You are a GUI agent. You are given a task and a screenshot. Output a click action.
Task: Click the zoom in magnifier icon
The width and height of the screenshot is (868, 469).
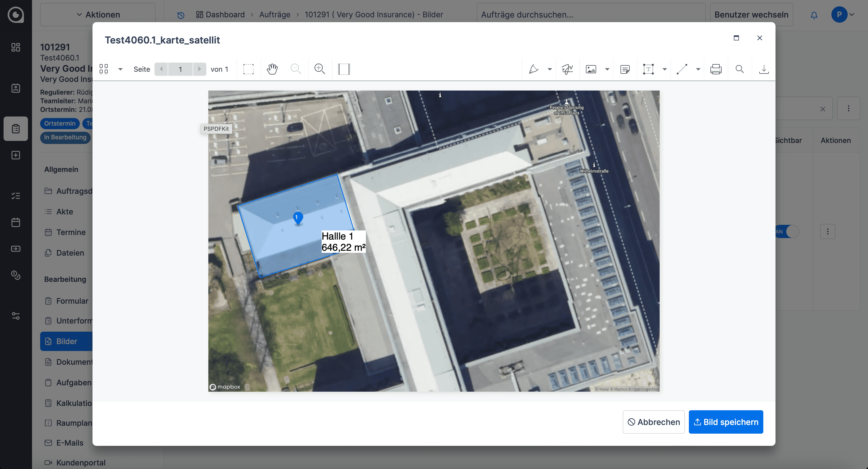(x=319, y=69)
